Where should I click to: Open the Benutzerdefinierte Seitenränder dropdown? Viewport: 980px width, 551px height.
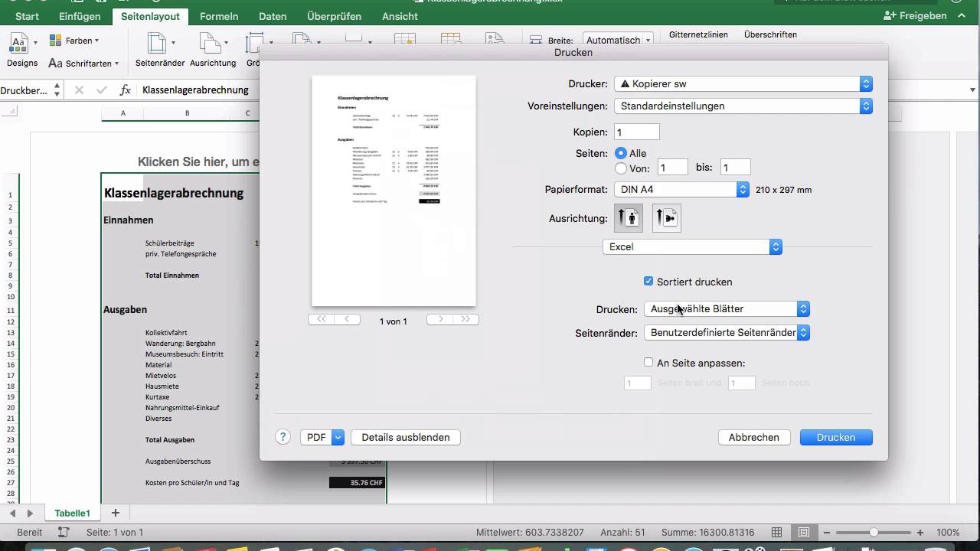coord(727,333)
